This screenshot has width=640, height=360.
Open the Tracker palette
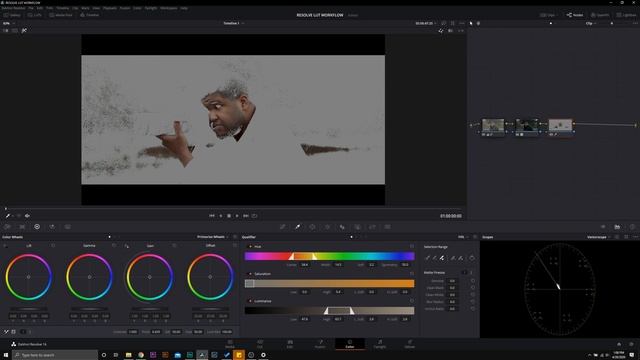click(327, 227)
